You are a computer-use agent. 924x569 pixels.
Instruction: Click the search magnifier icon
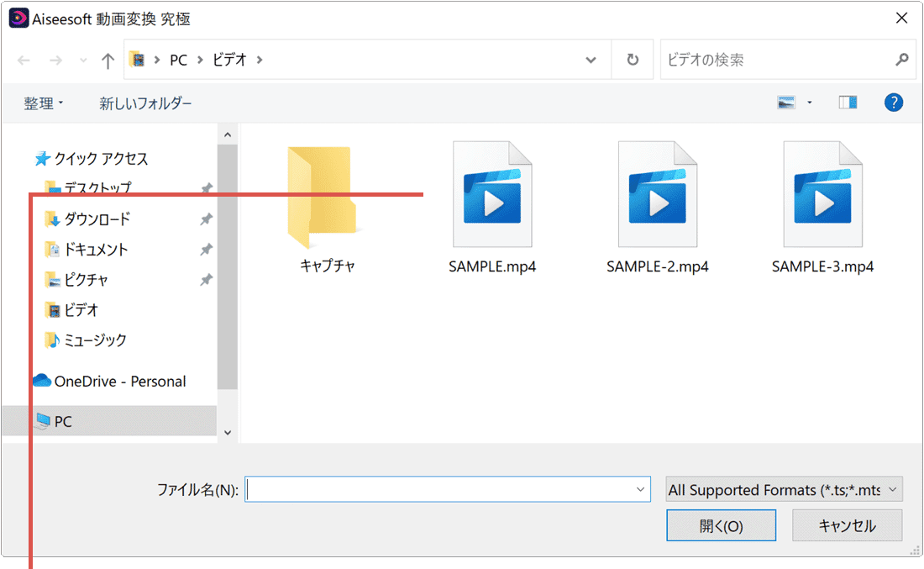click(901, 61)
